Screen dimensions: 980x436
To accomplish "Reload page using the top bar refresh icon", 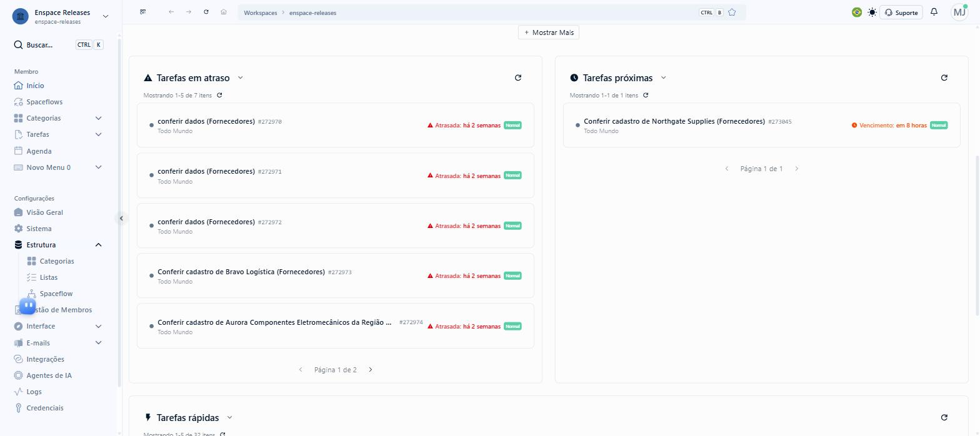I will coord(206,12).
